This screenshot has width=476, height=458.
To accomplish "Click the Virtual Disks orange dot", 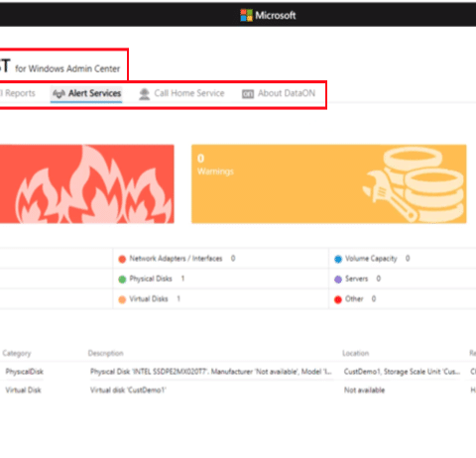I will click(122, 299).
